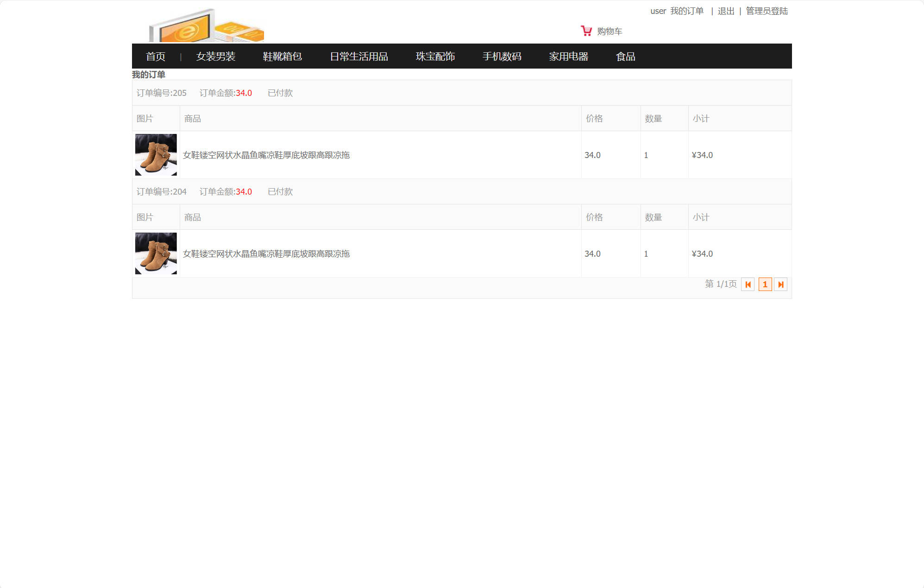This screenshot has height=588, width=924.
Task: Open 珠宝配饰 category menu
Action: pos(435,57)
